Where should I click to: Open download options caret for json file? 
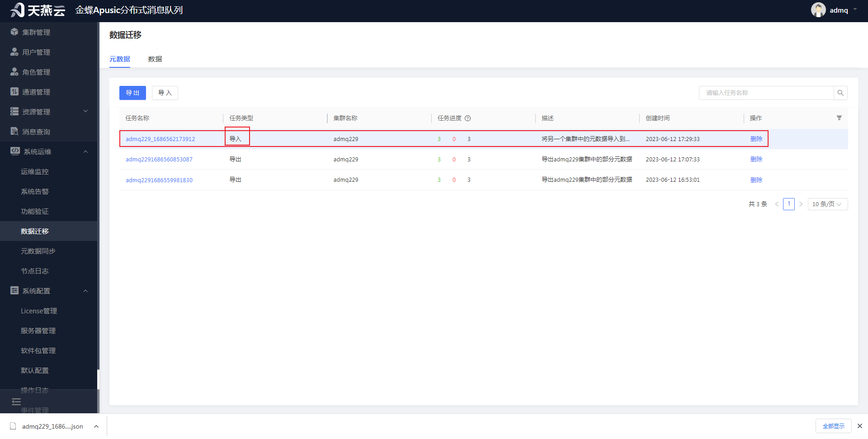(96, 426)
